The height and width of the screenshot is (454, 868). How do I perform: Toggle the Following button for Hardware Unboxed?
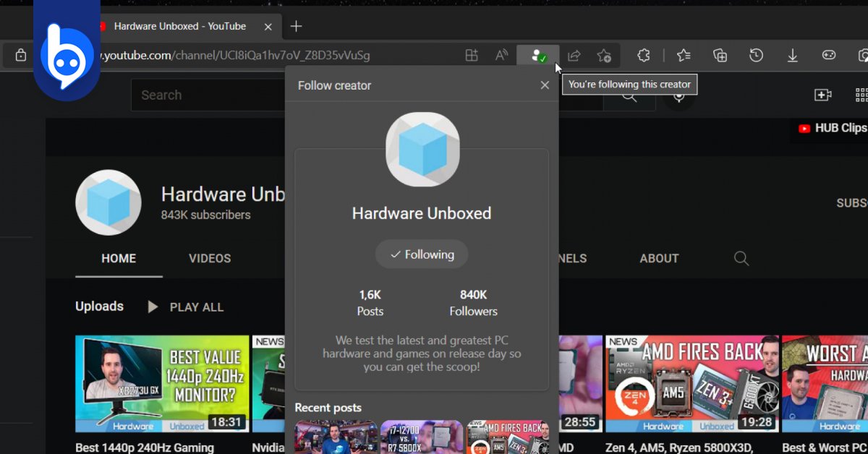(422, 254)
